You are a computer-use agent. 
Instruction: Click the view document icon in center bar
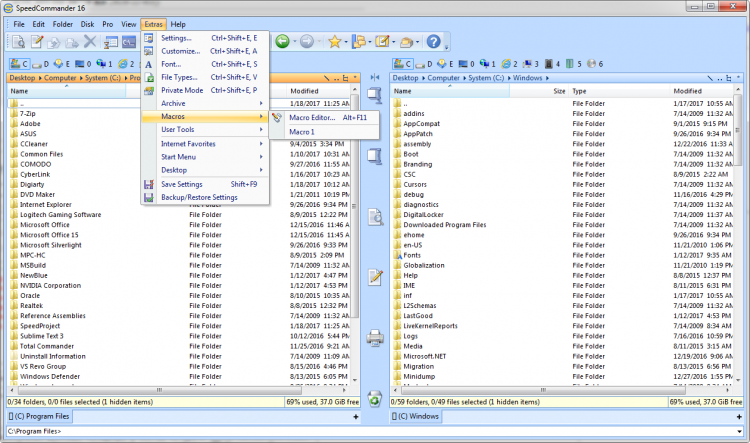[375, 217]
